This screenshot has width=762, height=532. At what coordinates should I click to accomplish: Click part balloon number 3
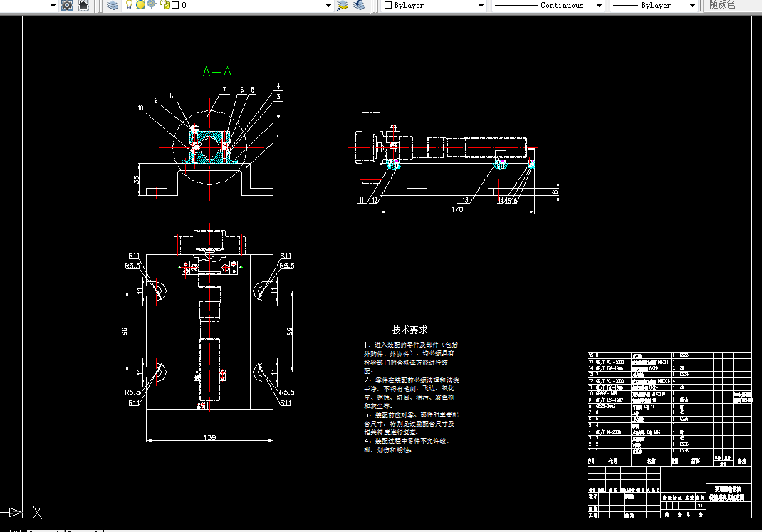pos(278,97)
